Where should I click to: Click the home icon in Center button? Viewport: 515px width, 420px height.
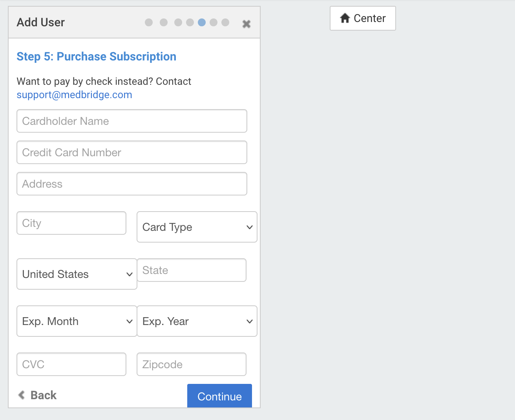(x=345, y=18)
